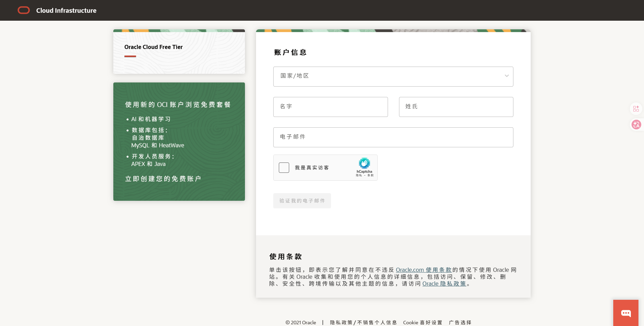The width and height of the screenshot is (644, 326).
Task: Click the hCaptcha logo icon
Action: click(364, 163)
